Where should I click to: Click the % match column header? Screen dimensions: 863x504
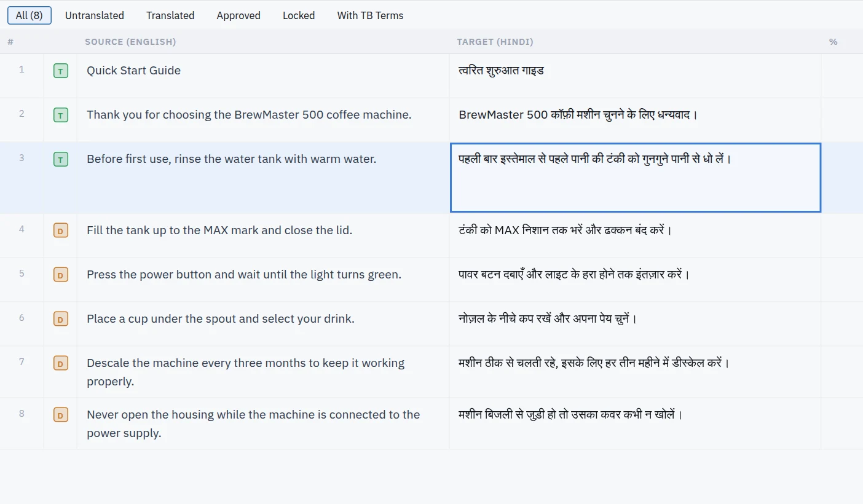coord(833,42)
